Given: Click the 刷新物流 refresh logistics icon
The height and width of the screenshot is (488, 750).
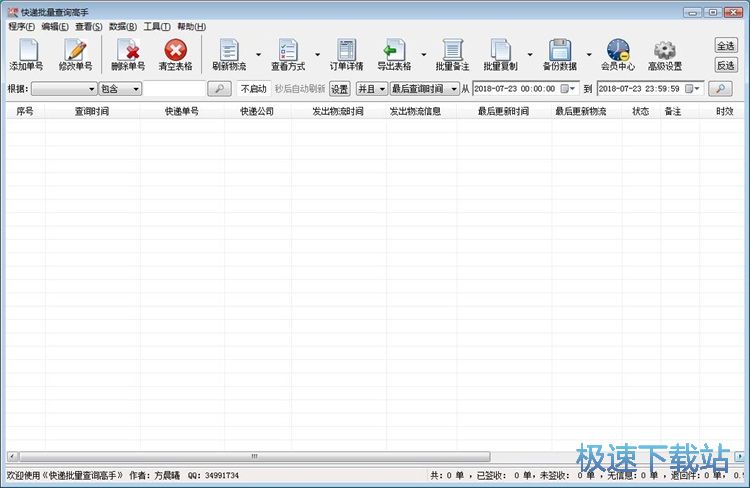Looking at the screenshot, I should click(x=229, y=50).
